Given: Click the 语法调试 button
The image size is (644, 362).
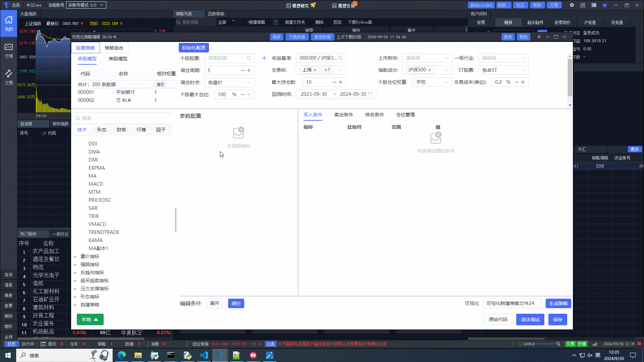Looking at the screenshot, I should 530,319.
